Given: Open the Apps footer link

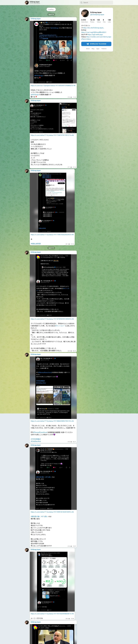Looking at the screenshot, I should (98, 49).
